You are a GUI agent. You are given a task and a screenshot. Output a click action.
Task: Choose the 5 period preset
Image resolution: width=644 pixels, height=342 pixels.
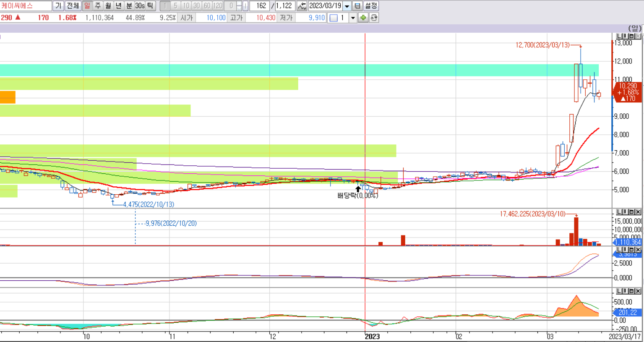pos(175,6)
